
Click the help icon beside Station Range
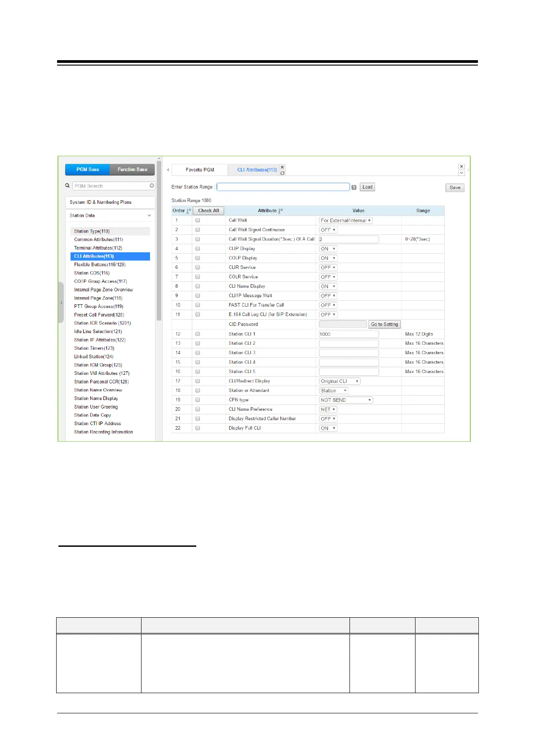pos(354,187)
